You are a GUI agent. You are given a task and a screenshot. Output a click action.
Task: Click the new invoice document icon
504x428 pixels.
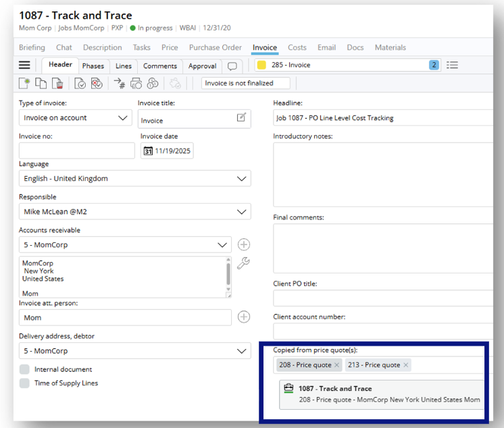pyautogui.click(x=25, y=84)
